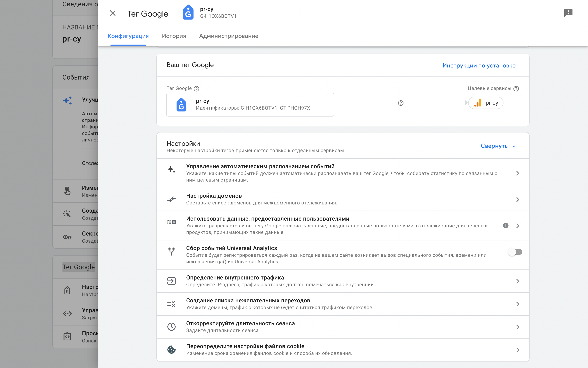Click the help icon on the connector line

coord(401,103)
